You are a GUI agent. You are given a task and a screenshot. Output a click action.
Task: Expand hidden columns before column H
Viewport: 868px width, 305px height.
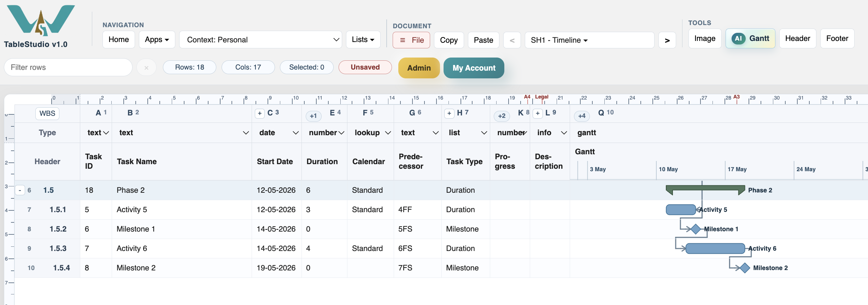(x=449, y=113)
